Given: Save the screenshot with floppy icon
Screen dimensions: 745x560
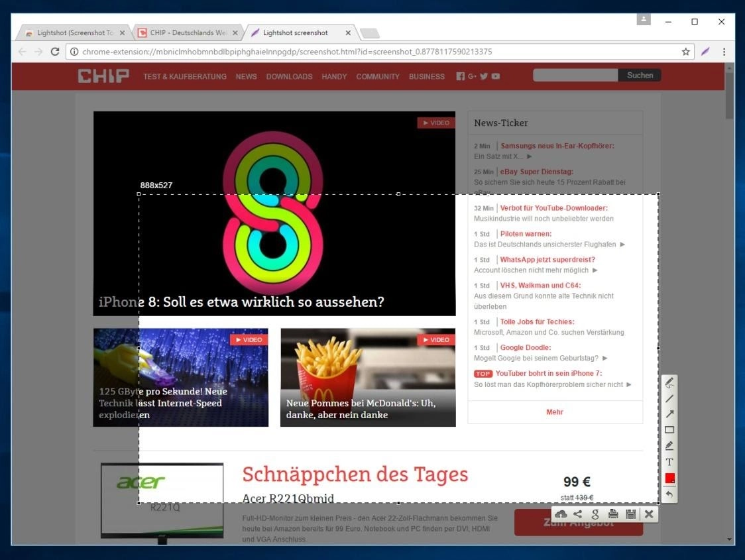Looking at the screenshot, I should pyautogui.click(x=630, y=514).
